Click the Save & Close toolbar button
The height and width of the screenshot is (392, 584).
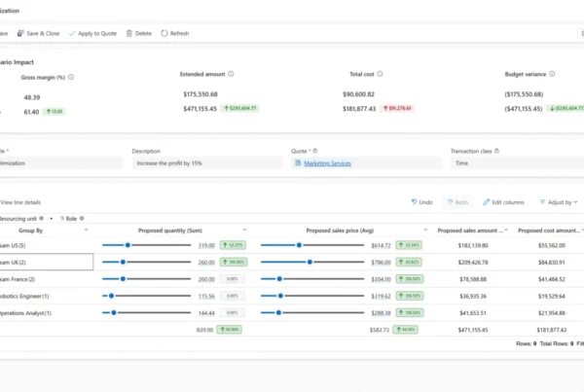[39, 33]
